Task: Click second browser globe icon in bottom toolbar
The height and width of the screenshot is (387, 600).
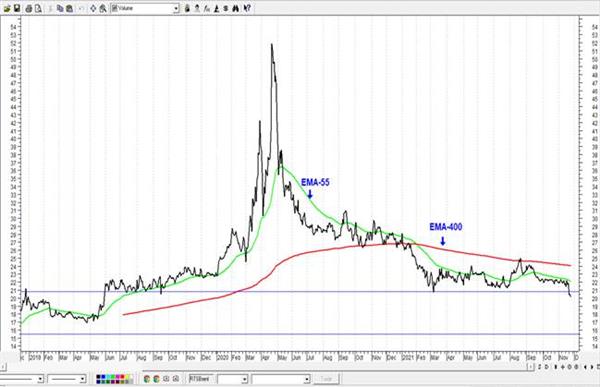Action: coord(157,379)
